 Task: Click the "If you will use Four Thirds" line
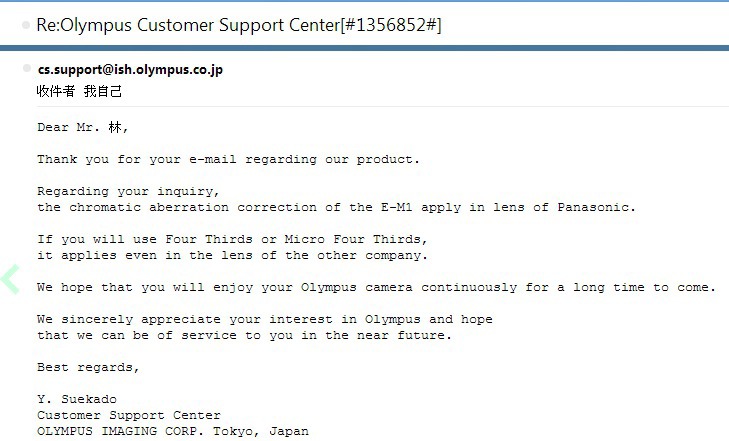click(x=232, y=239)
